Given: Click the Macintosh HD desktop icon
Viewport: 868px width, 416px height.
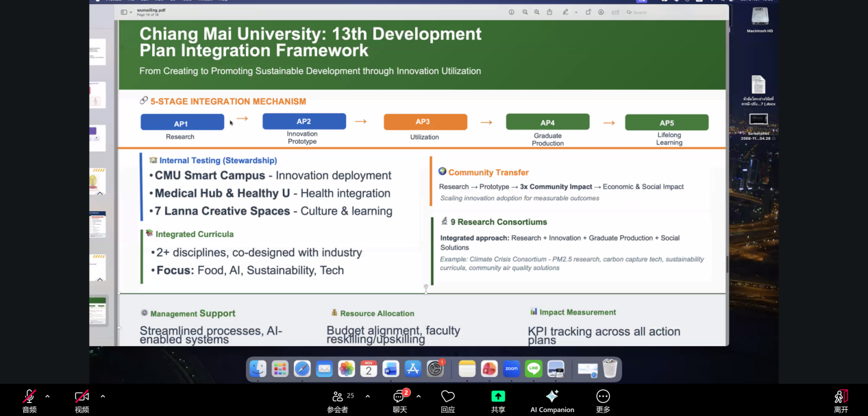Looking at the screenshot, I should click(x=760, y=17).
